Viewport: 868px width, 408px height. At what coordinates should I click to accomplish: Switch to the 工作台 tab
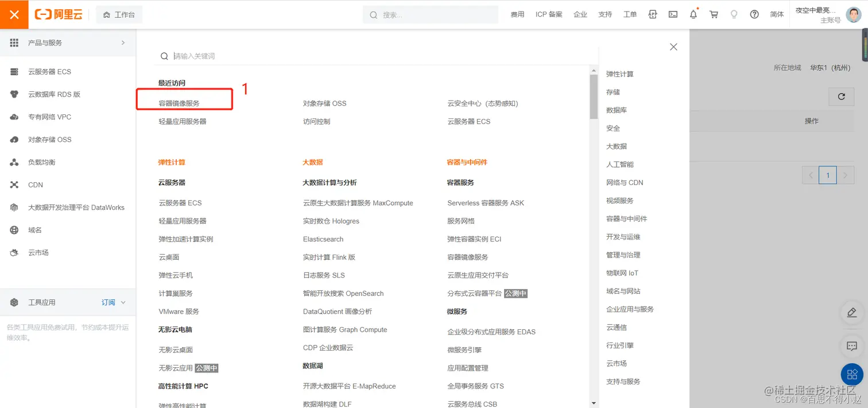pos(119,14)
